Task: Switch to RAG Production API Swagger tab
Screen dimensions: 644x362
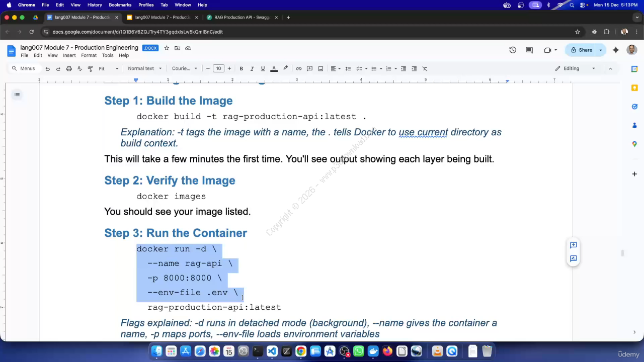Action: pos(242,17)
